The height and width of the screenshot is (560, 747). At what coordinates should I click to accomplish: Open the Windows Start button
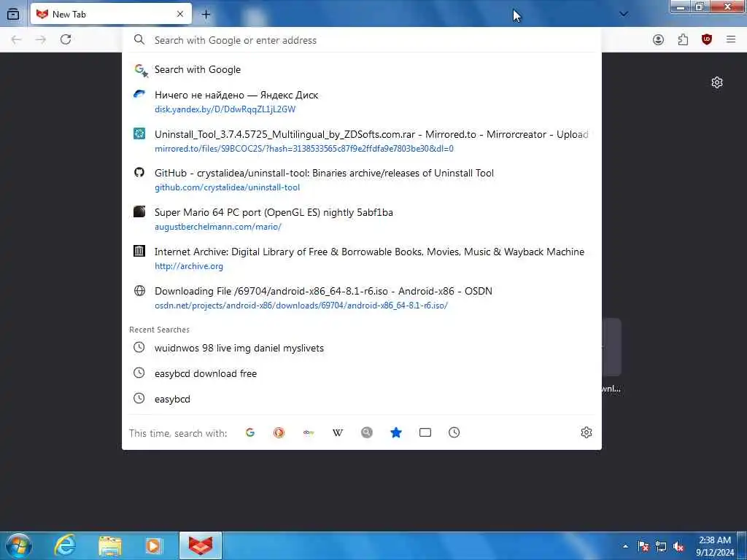(x=18, y=545)
